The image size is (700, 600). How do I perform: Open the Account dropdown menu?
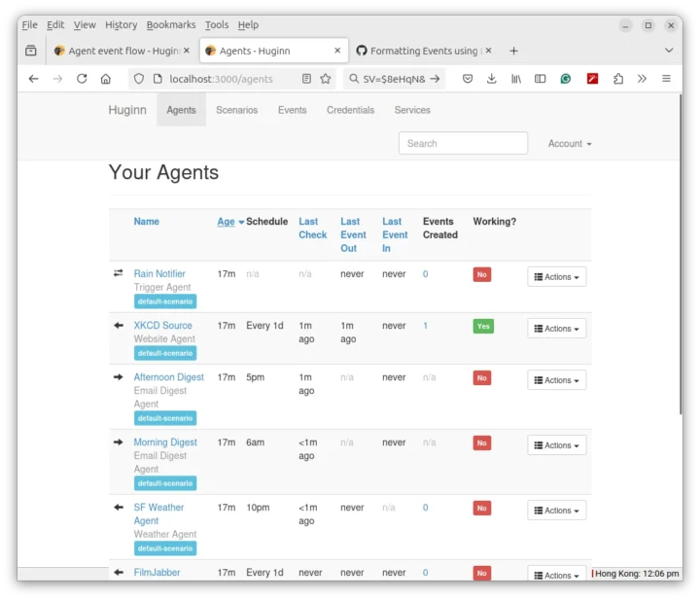[569, 144]
